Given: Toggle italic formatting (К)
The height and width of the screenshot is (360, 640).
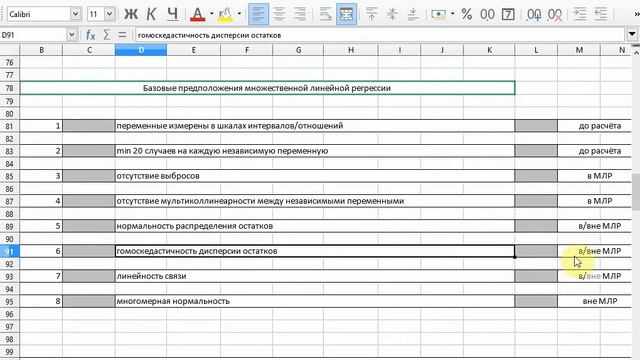Looking at the screenshot, I should [x=151, y=14].
